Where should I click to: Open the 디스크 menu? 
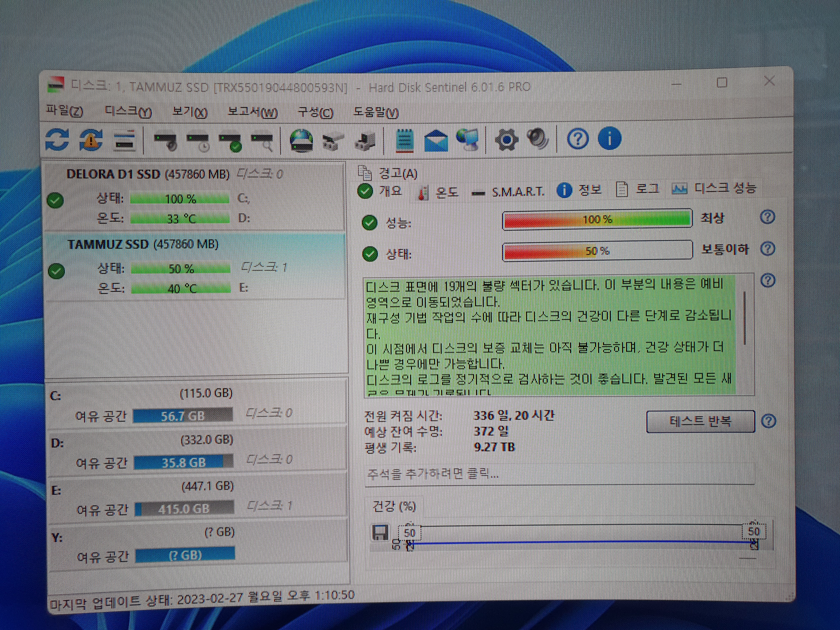[128, 111]
